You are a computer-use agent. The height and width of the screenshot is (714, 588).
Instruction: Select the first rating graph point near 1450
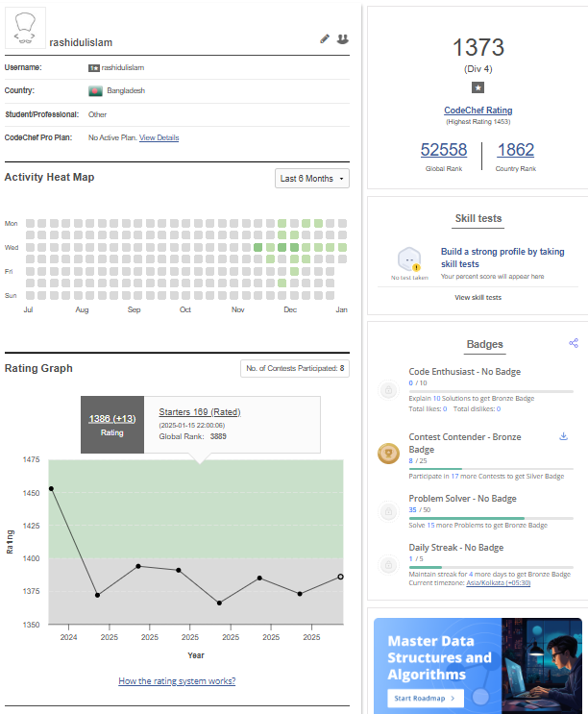point(51,488)
